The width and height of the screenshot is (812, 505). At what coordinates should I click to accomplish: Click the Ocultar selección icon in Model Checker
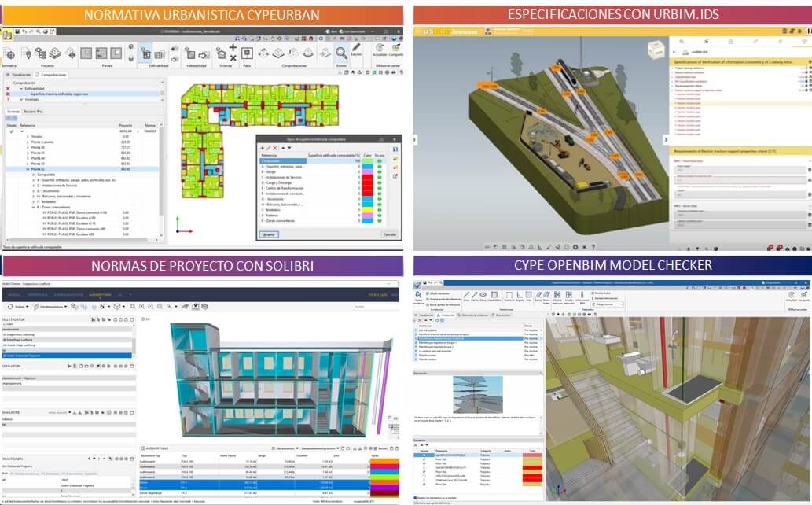point(568,294)
